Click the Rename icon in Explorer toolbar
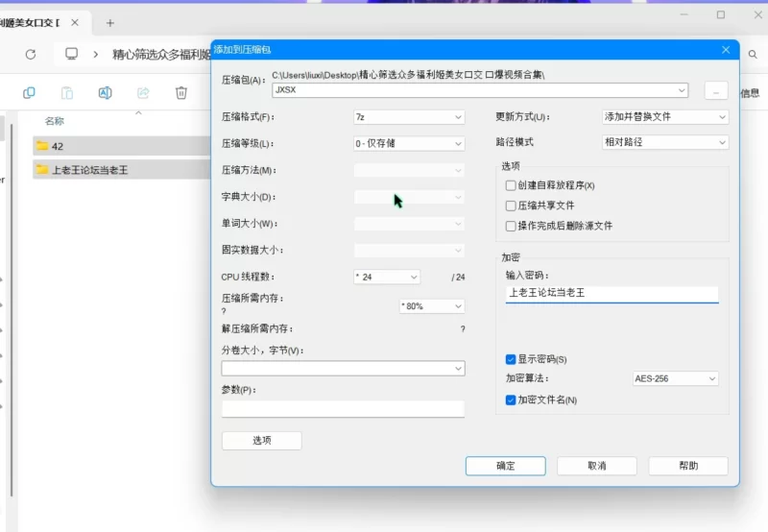 tap(106, 92)
